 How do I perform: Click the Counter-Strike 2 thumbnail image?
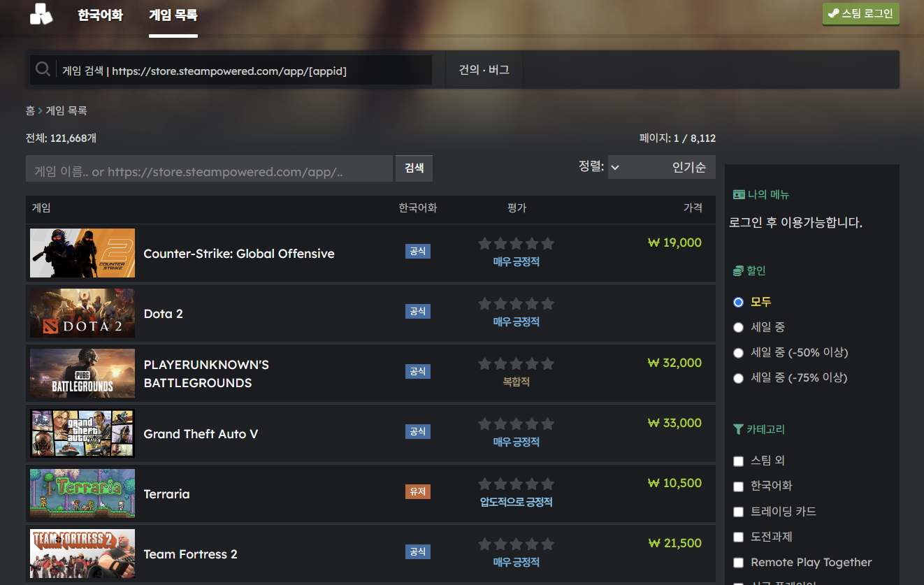click(82, 253)
